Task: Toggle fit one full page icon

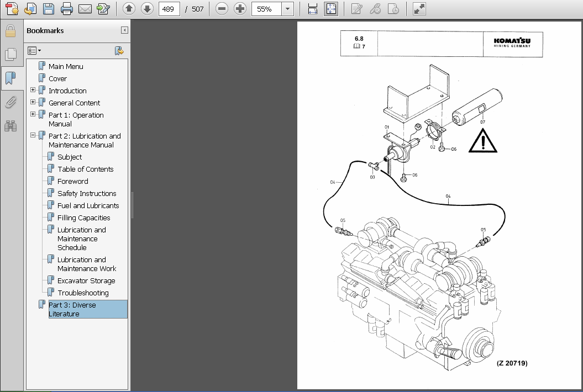Action: (x=330, y=9)
